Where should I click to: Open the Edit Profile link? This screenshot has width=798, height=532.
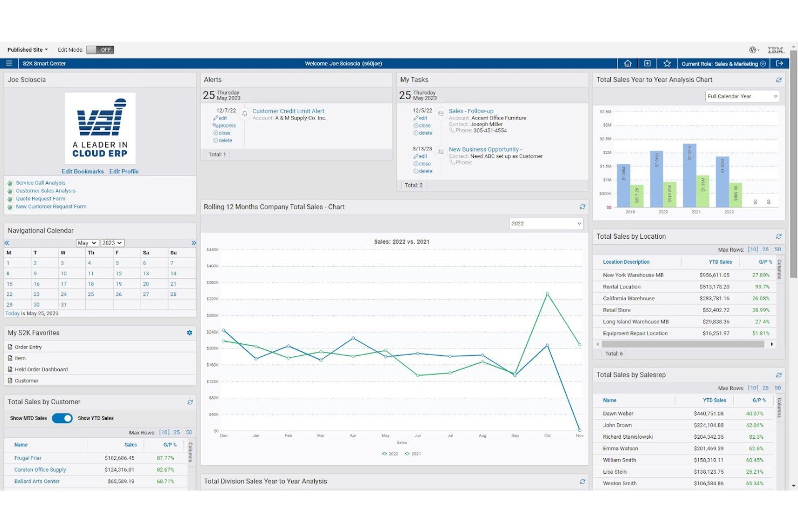124,171
